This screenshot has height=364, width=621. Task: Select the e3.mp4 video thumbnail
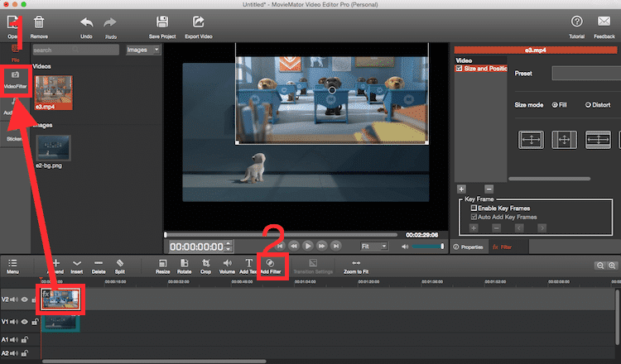54,93
